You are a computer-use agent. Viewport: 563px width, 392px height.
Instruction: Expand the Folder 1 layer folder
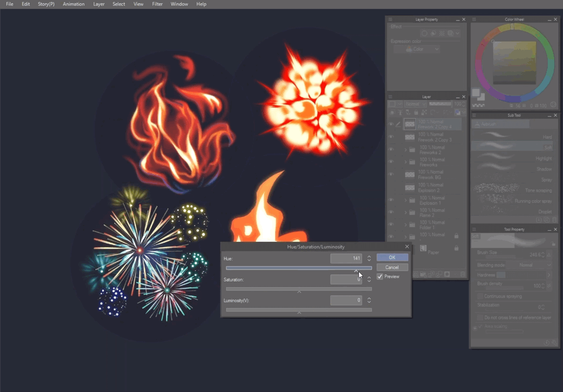point(406,224)
